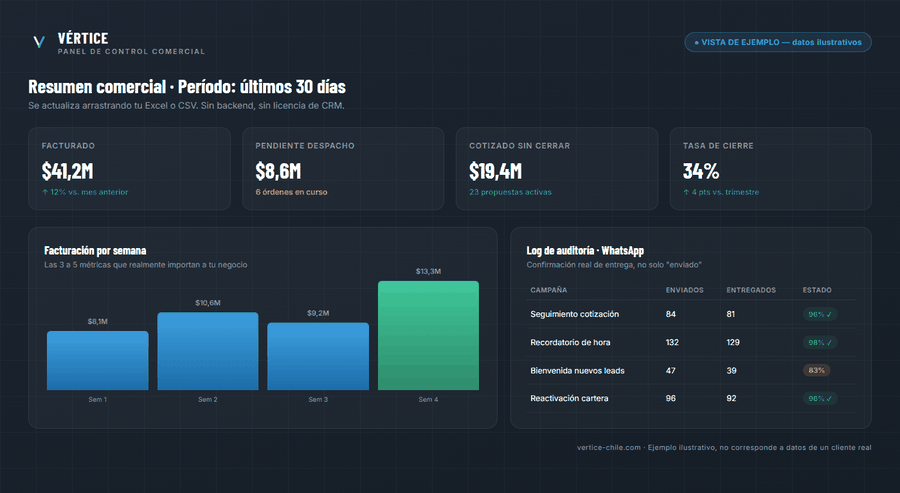This screenshot has width=900, height=493.
Task: Select the Seguimiento cotización campaign row
Action: click(x=691, y=314)
